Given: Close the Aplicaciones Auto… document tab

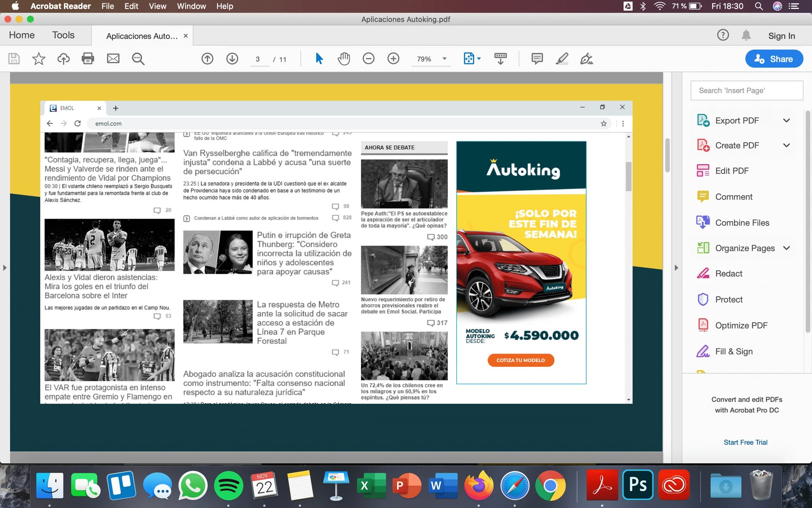Looking at the screenshot, I should click(186, 36).
